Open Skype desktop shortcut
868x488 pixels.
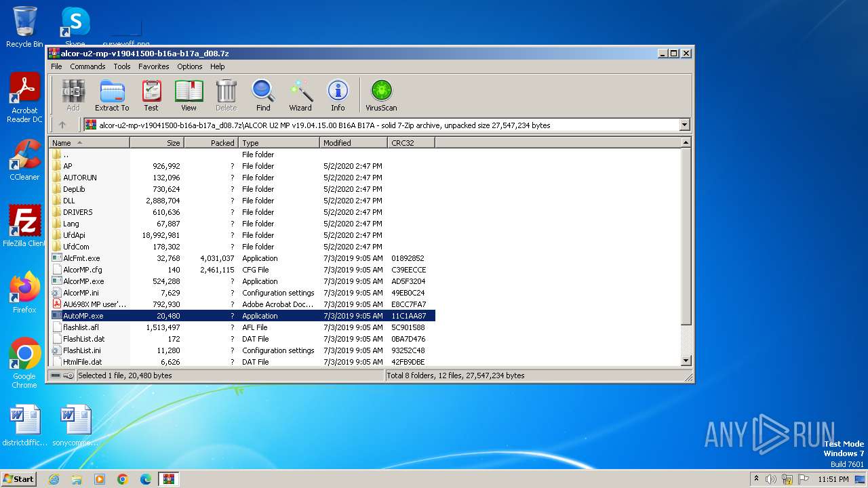point(75,27)
